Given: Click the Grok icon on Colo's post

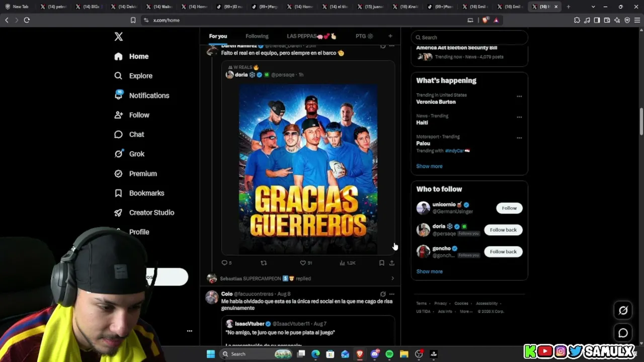Looking at the screenshot, I should pos(383,294).
